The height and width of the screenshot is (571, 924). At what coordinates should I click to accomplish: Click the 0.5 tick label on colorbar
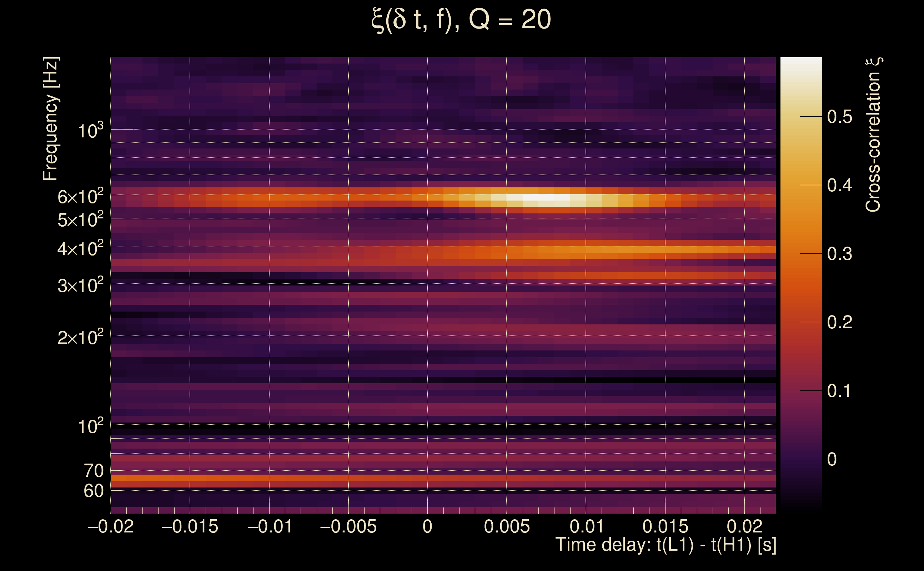[x=839, y=117]
